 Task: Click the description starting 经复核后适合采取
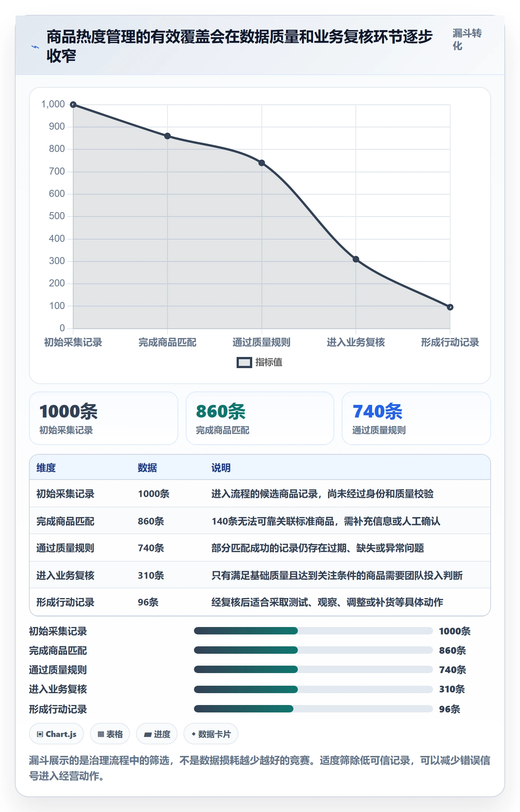pyautogui.click(x=327, y=602)
